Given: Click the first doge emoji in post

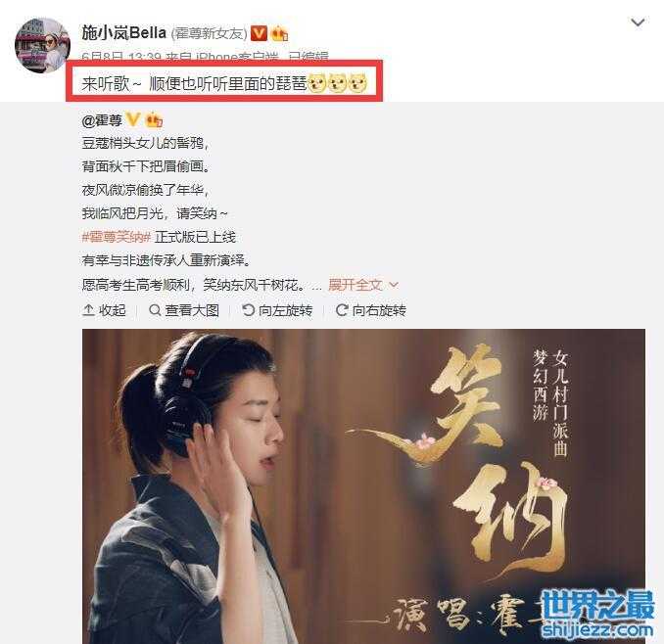Looking at the screenshot, I should [x=316, y=83].
